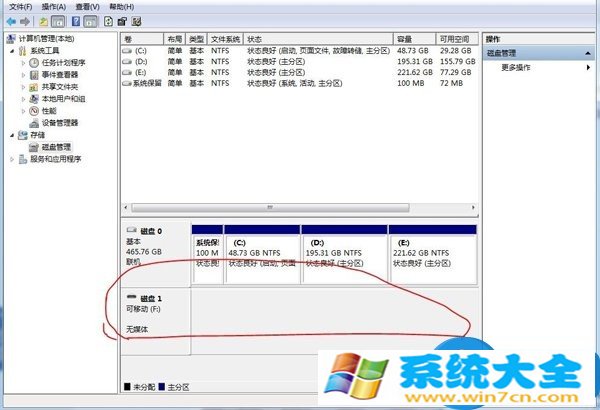Select the 系统保留 100 MB partition block

(207, 255)
